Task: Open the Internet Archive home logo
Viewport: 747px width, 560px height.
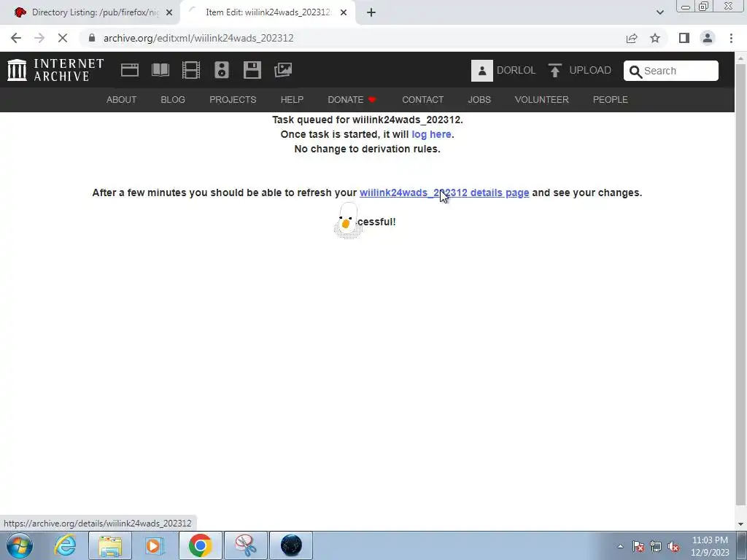Action: pyautogui.click(x=55, y=70)
